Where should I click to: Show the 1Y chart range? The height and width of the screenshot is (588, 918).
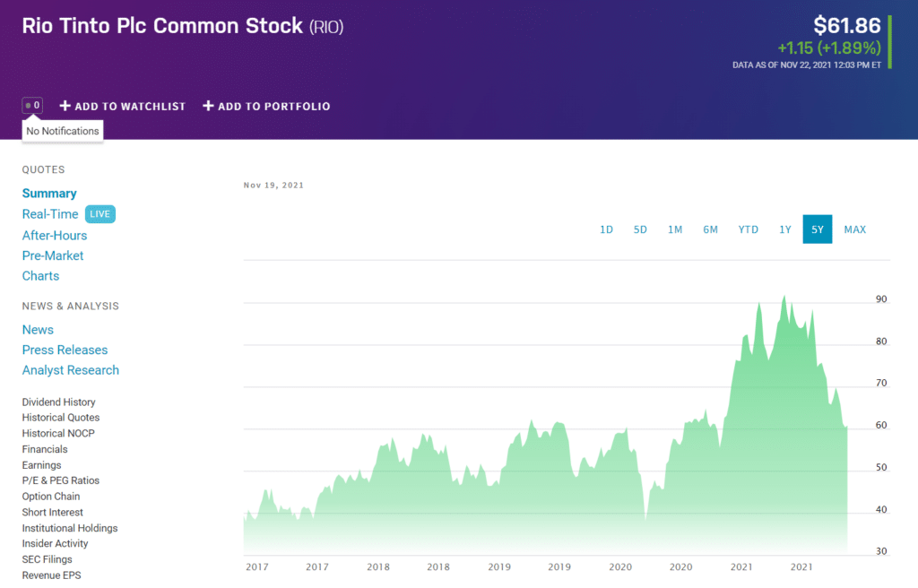(x=785, y=229)
